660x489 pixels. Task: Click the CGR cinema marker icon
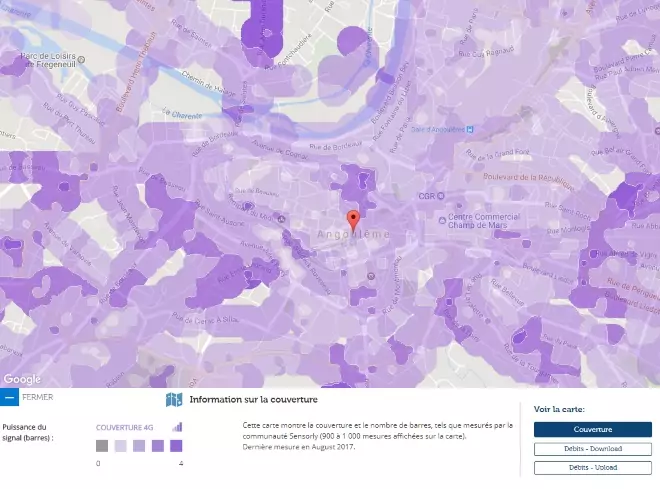tap(443, 197)
